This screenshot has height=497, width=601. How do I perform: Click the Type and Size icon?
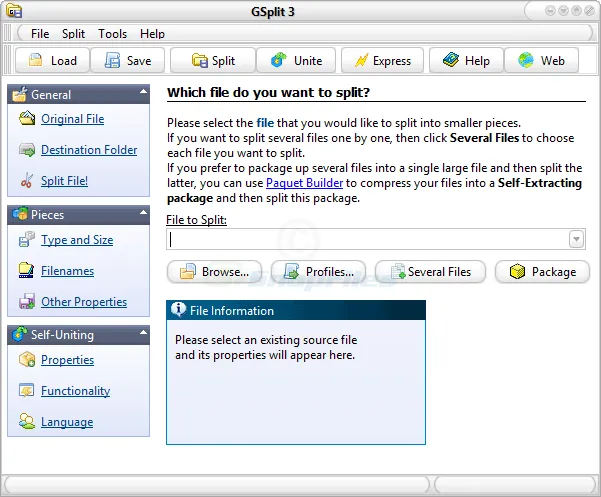tap(27, 239)
